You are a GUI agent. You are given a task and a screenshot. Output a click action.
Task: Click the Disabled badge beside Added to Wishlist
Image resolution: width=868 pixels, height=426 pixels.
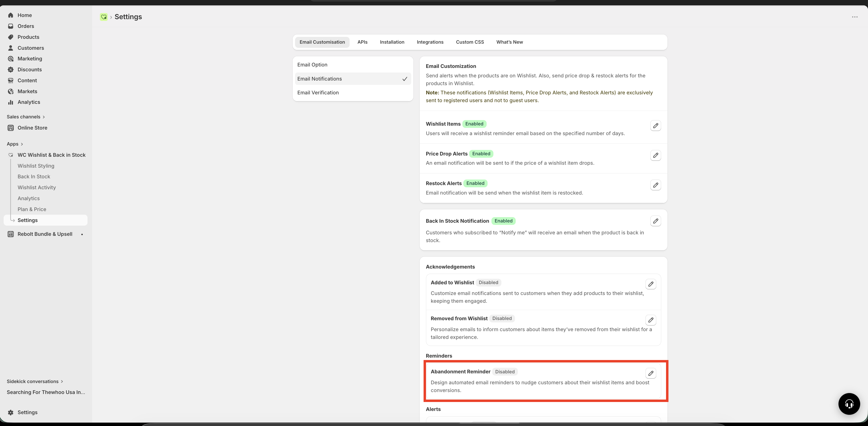click(x=488, y=282)
